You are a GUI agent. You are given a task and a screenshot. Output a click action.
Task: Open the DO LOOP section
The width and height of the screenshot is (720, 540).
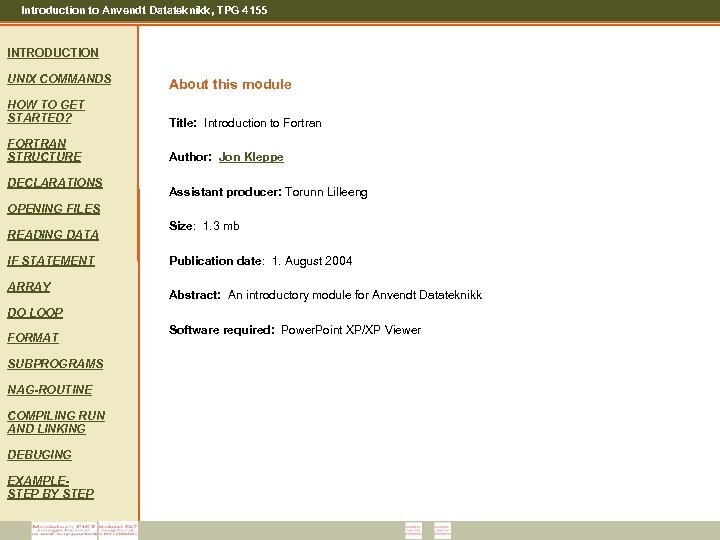click(x=35, y=313)
